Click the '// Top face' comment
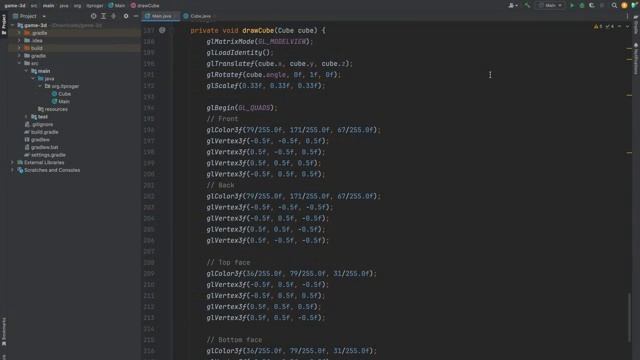 point(228,262)
